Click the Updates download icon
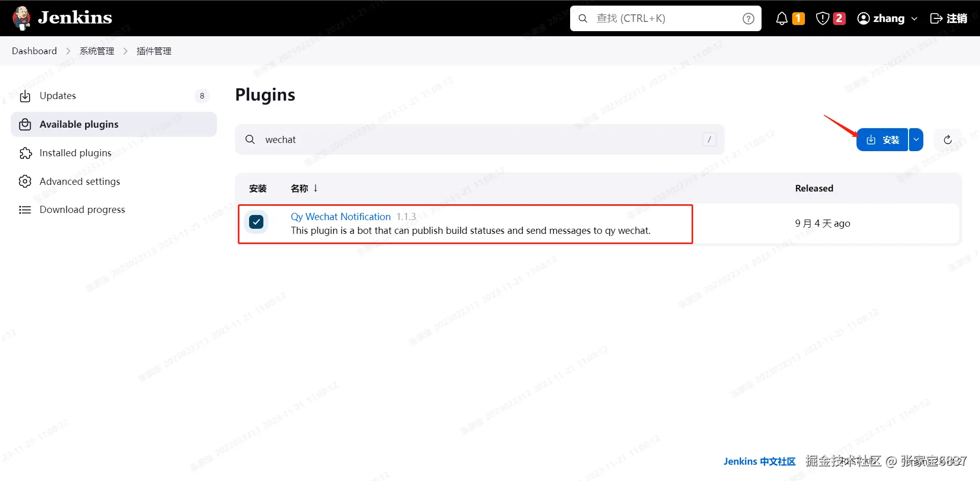The height and width of the screenshot is (481, 980). click(x=25, y=96)
